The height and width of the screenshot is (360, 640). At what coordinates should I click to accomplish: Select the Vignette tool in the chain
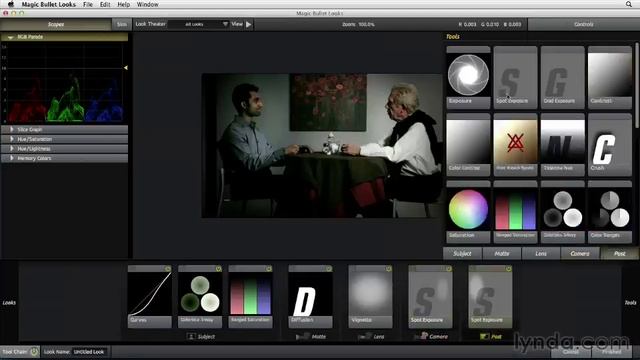pyautogui.click(x=370, y=297)
